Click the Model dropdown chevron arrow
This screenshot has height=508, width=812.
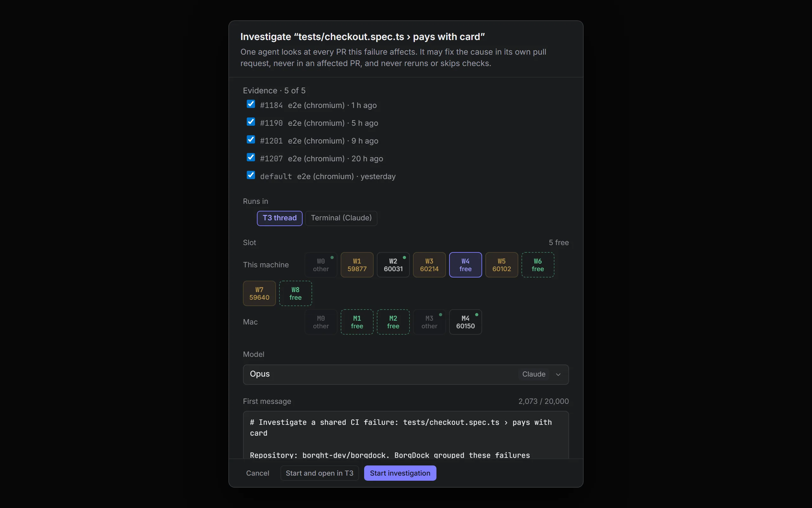558,374
